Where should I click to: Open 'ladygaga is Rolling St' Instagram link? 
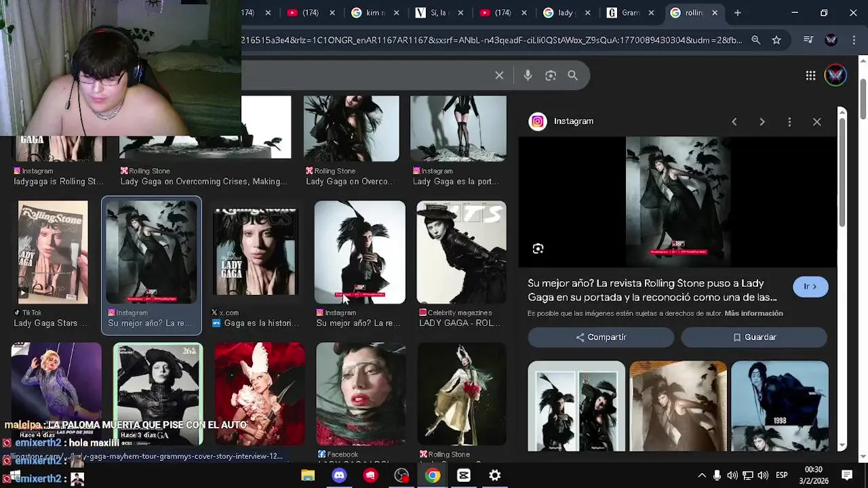59,182
